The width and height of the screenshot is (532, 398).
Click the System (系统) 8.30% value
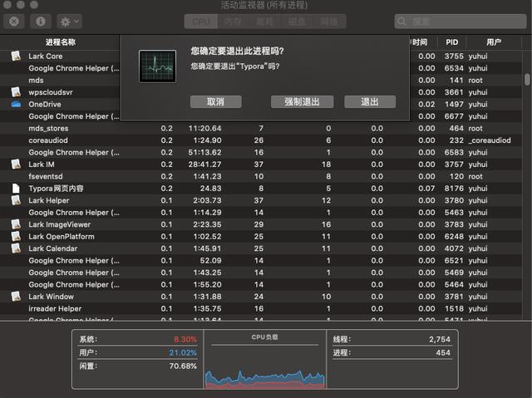click(x=185, y=339)
